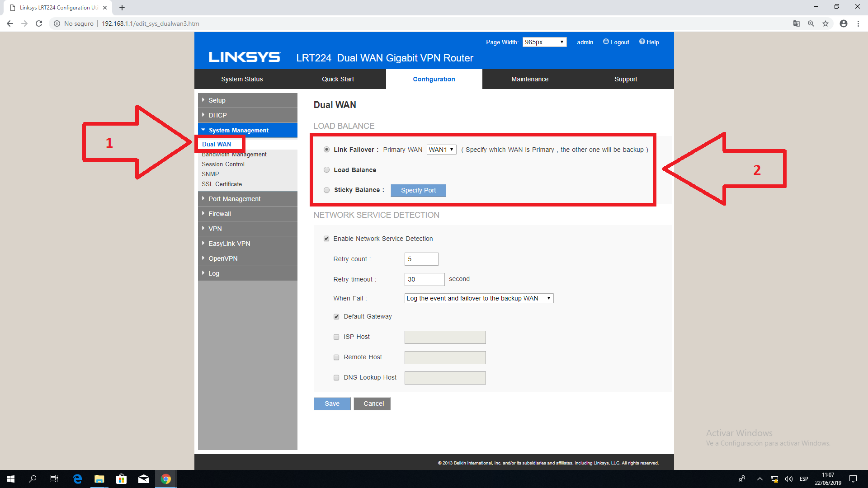Select the Load Balance radio button
The height and width of the screenshot is (488, 868).
[x=326, y=170]
